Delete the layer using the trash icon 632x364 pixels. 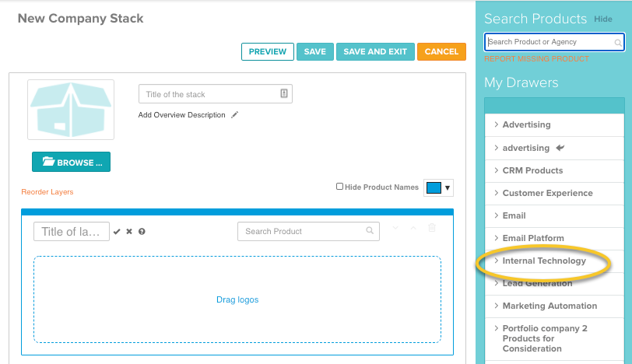(x=432, y=227)
